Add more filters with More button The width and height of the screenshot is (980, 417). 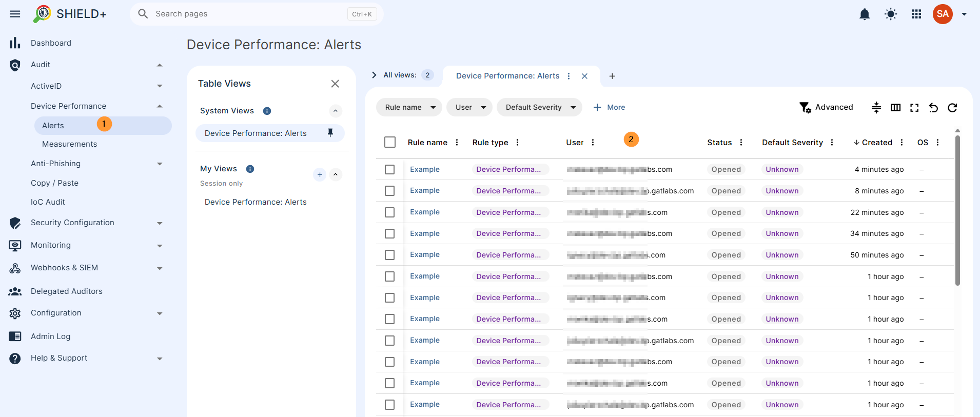tap(609, 107)
